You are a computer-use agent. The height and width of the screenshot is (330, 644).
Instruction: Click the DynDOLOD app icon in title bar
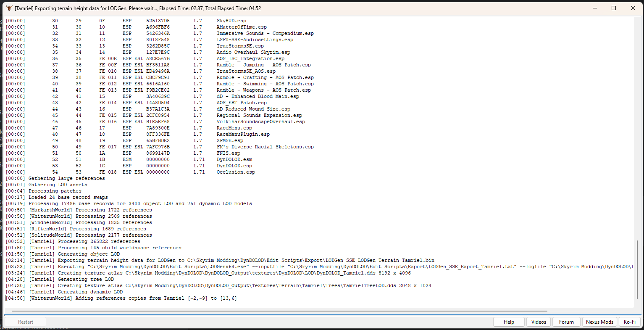pos(9,8)
